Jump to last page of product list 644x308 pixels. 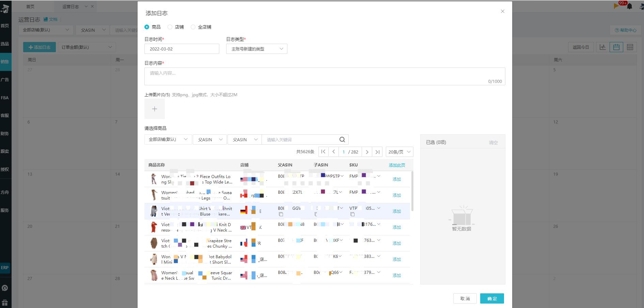point(377,152)
